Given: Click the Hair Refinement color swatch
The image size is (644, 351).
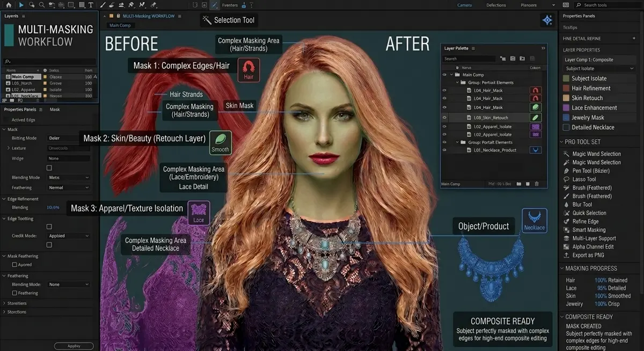Looking at the screenshot, I should pos(566,88).
